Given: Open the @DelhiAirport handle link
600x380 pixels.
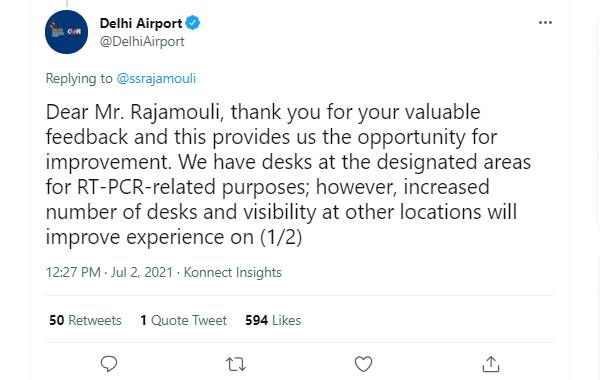Looking at the screenshot, I should [x=142, y=41].
